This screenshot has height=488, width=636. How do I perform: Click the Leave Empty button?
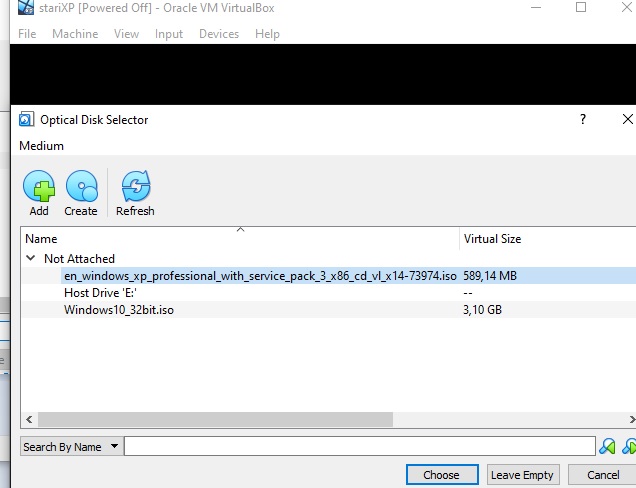[522, 475]
